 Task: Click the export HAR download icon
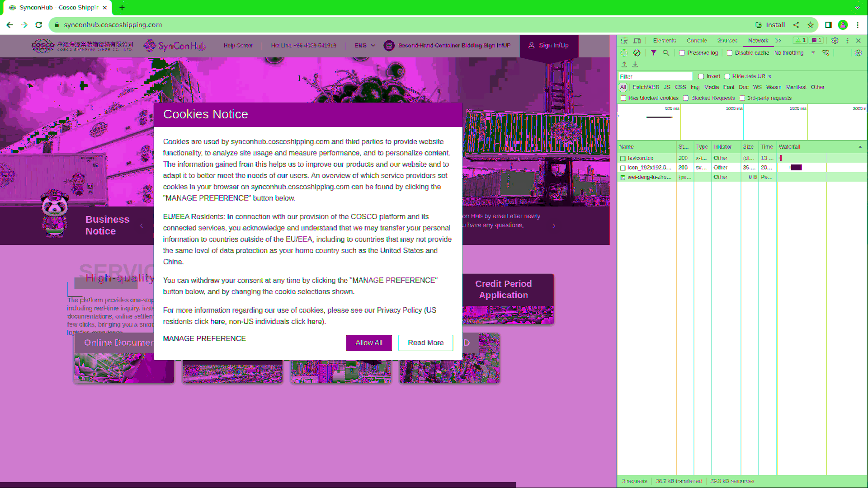click(635, 65)
